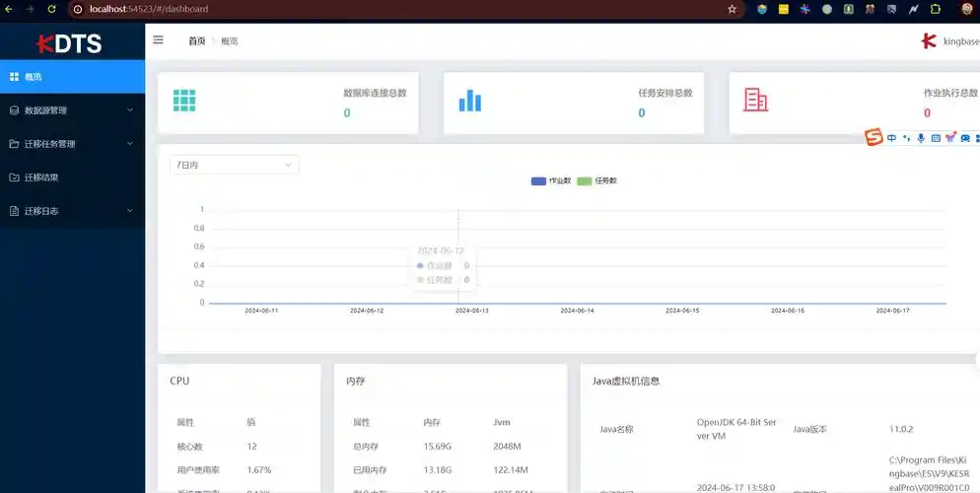Click the Java名称 label
The width and height of the screenshot is (980, 493).
point(617,429)
